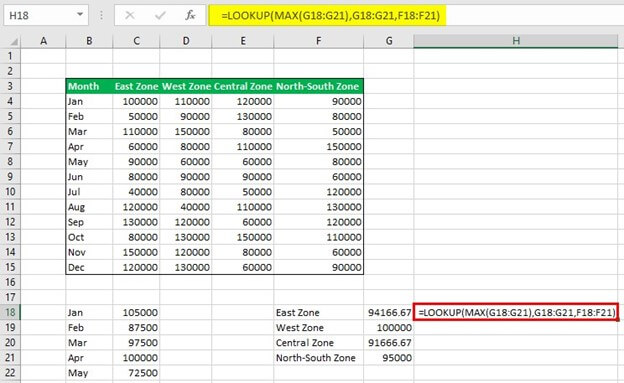
Task: Select the Feb cell in row 5
Action: [89, 117]
